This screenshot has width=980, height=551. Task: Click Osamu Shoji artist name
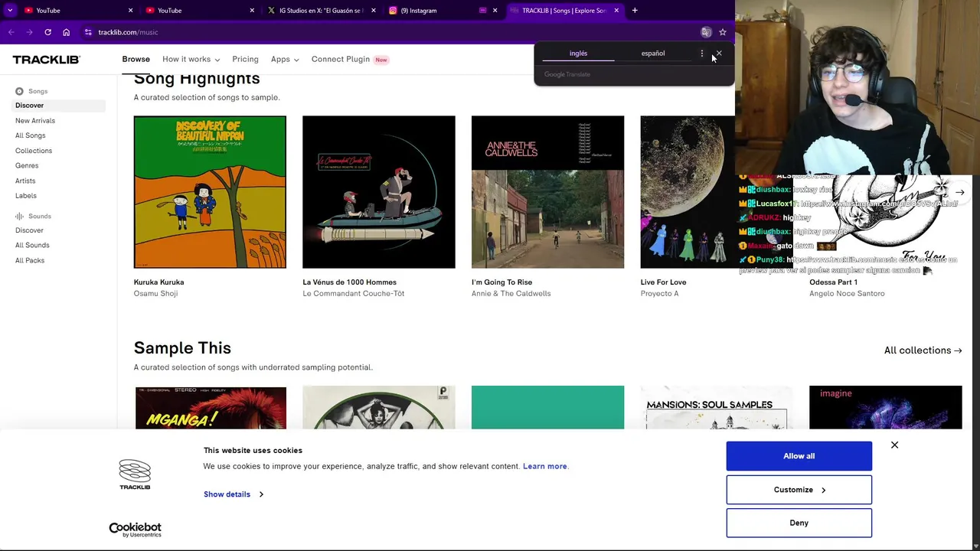click(155, 293)
